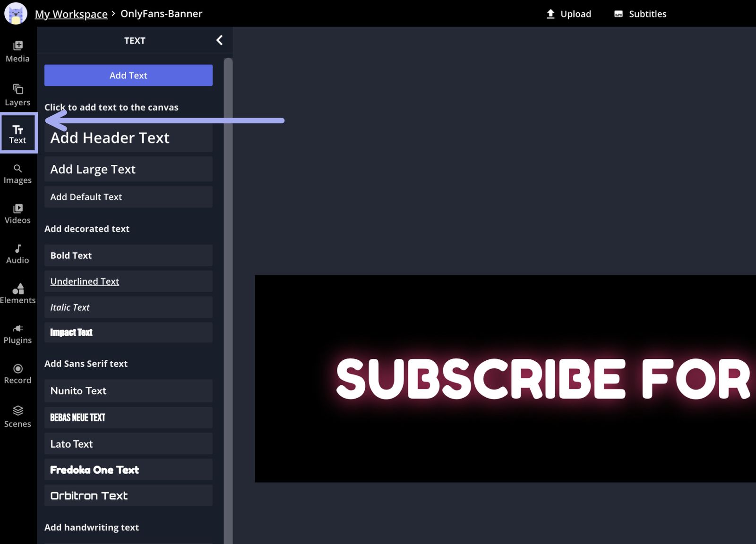Insert Add Header Text onto the canvas
756x544 pixels.
click(128, 138)
